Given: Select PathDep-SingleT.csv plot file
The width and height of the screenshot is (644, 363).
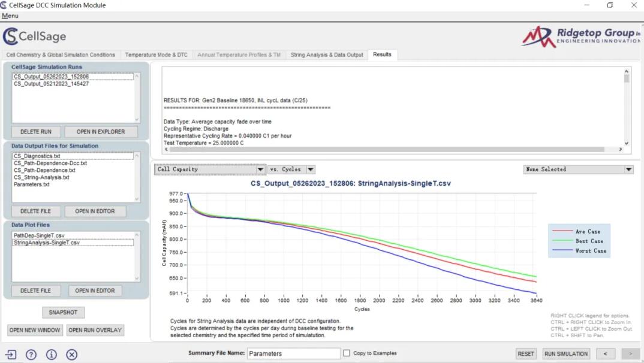Looking at the screenshot, I should point(39,235).
